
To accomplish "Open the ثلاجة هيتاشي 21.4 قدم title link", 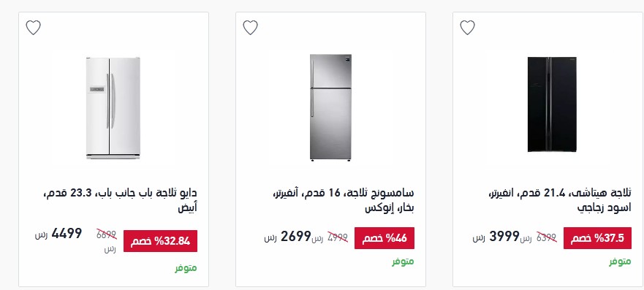I will [x=559, y=200].
